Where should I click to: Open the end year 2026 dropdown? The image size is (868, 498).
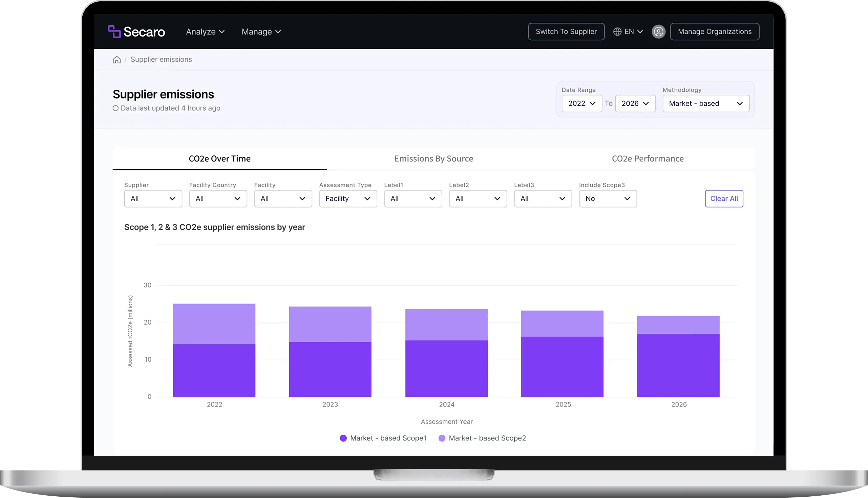(x=635, y=104)
